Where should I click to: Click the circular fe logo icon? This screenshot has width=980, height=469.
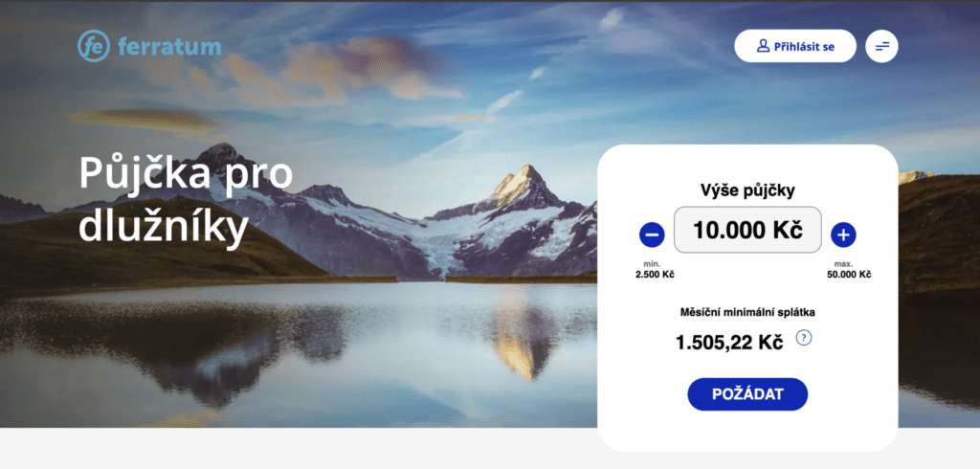click(94, 46)
